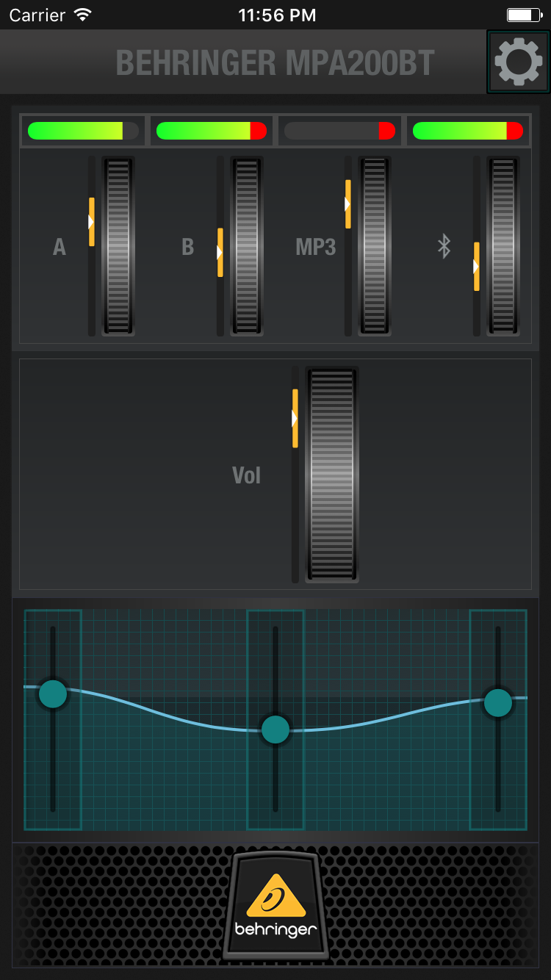Tap the 11:56 PM clock
The width and height of the screenshot is (551, 980).
(x=277, y=15)
